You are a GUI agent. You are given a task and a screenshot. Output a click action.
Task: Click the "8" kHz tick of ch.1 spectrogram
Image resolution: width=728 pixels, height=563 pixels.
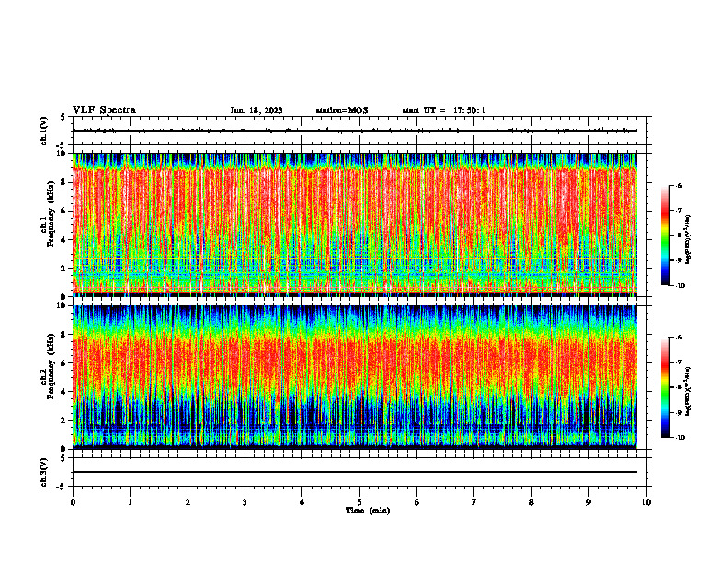65,182
